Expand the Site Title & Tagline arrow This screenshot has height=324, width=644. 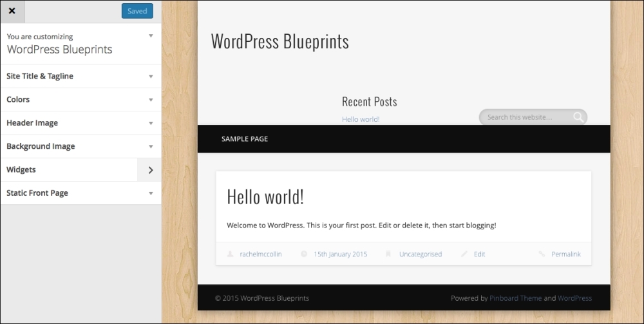[151, 77]
